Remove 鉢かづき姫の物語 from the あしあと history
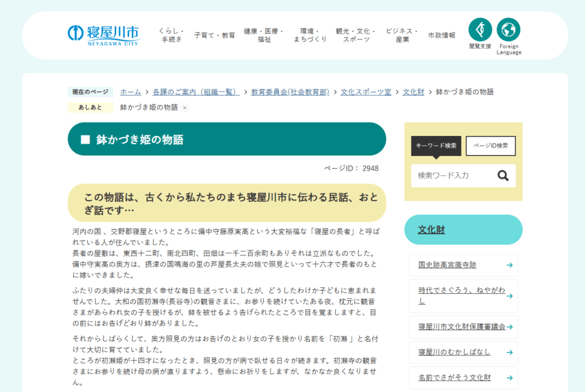 (185, 108)
